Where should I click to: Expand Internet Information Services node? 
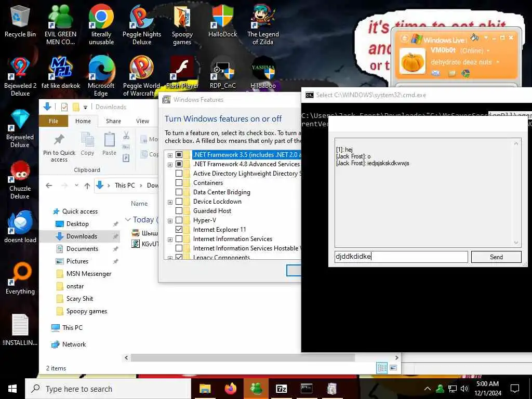coord(170,240)
